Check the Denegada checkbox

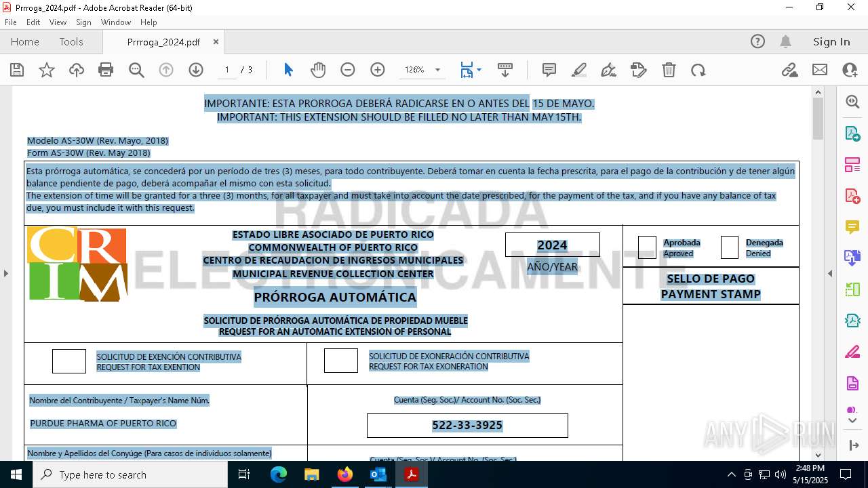point(730,247)
